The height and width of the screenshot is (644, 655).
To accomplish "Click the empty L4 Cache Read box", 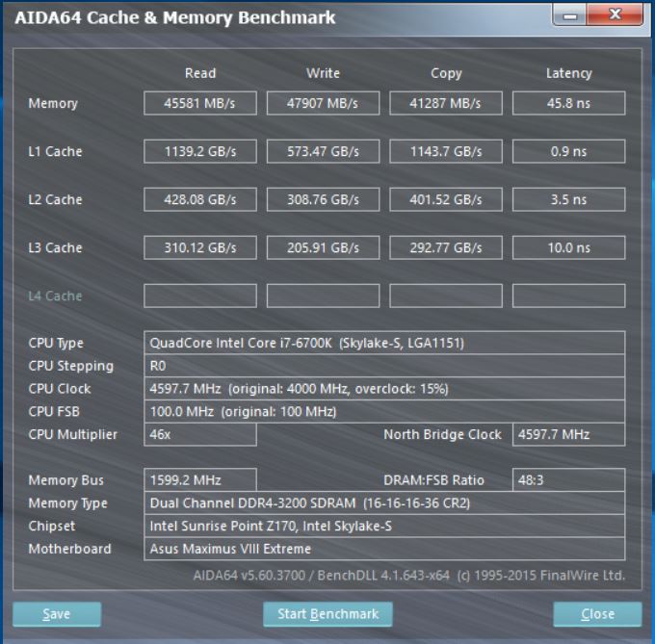I will pos(199,296).
